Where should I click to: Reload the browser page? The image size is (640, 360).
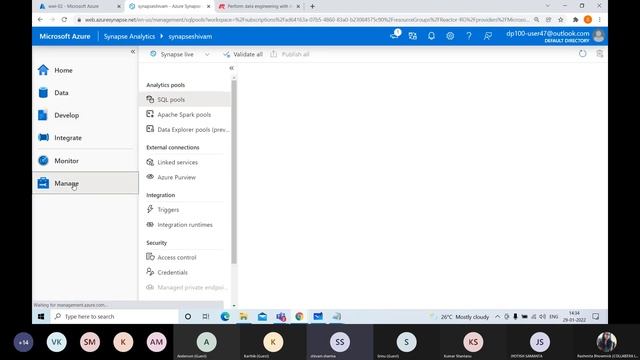(64, 20)
